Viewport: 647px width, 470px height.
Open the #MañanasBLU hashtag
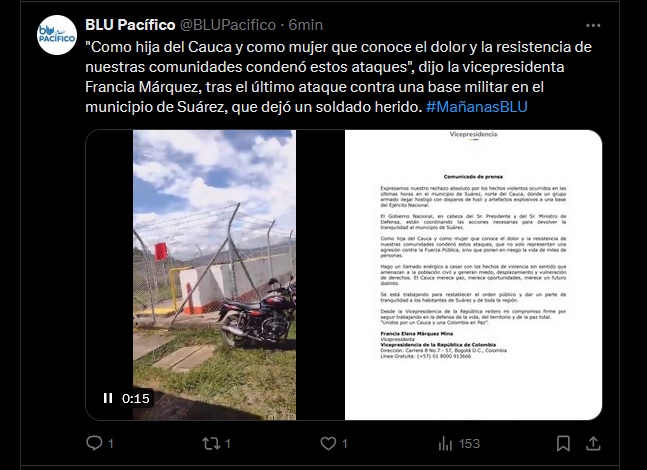(x=477, y=107)
